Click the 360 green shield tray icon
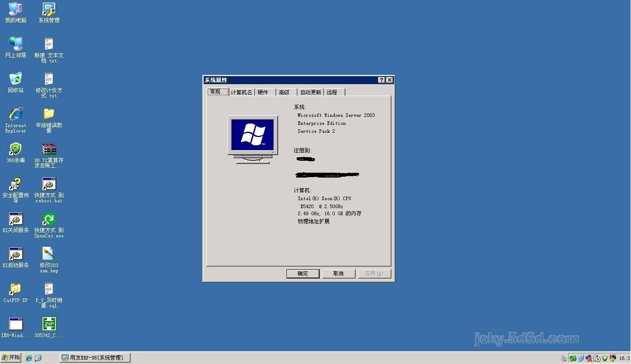Screen dimensions: 631x364 coord(604,358)
